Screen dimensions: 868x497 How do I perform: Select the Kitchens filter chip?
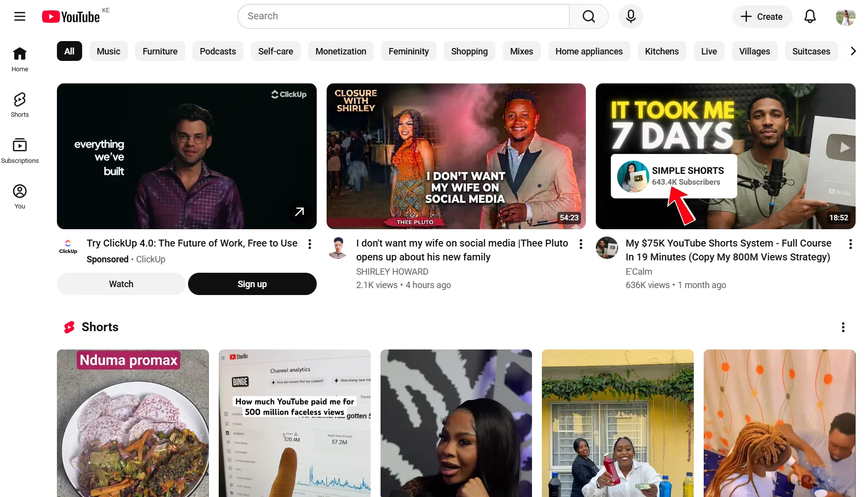pos(662,51)
